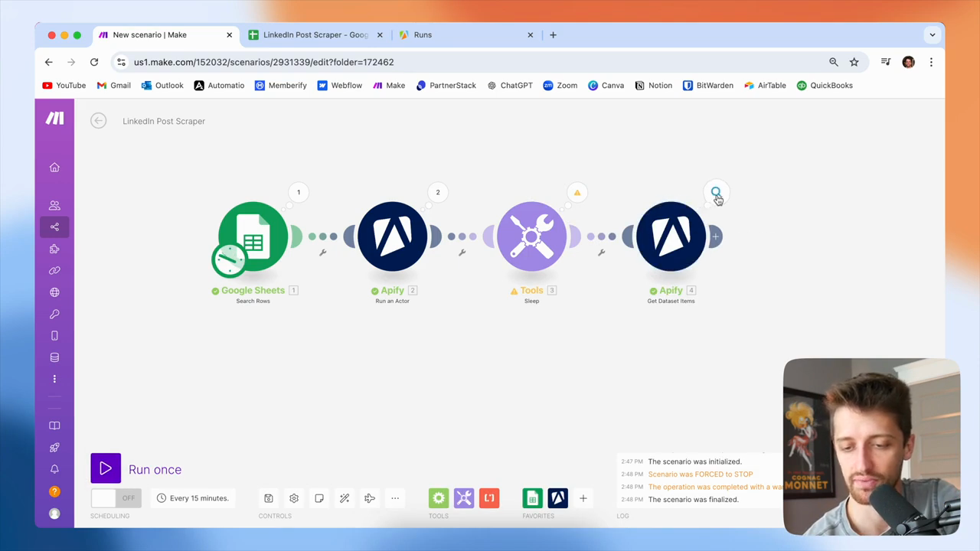The image size is (980, 551).
Task: Open the orange Help question mark icon
Action: click(x=54, y=491)
